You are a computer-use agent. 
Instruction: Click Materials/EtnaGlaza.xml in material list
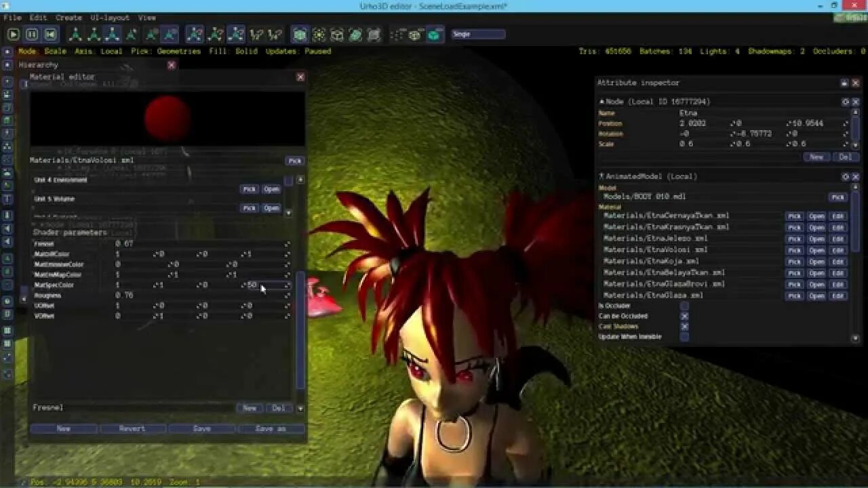click(653, 296)
